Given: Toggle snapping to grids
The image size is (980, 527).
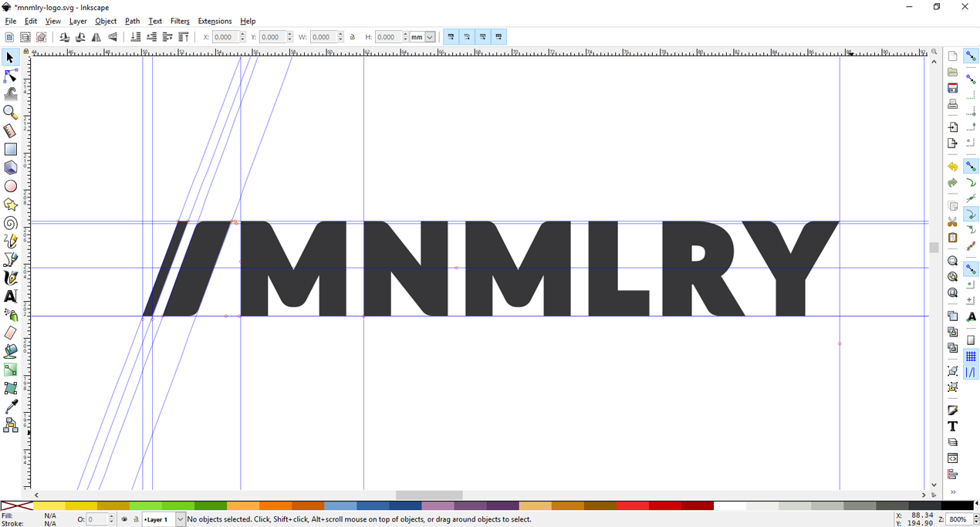Looking at the screenshot, I should click(x=971, y=356).
